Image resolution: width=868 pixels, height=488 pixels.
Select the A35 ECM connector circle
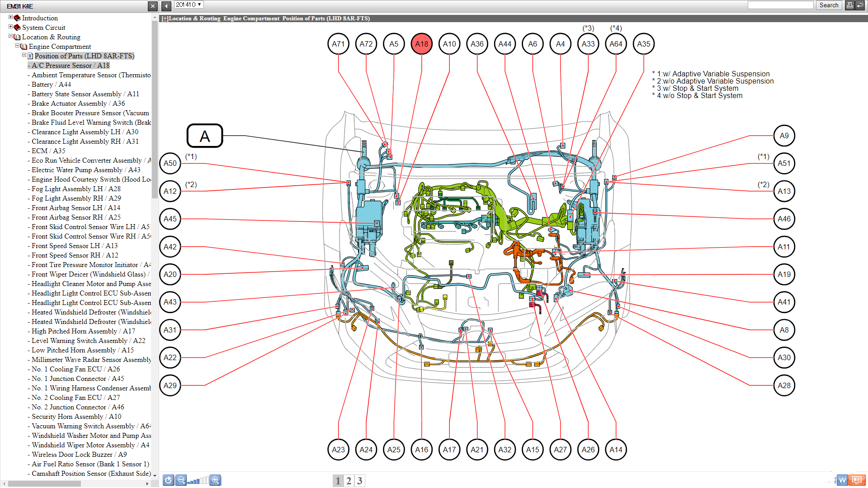coord(643,44)
